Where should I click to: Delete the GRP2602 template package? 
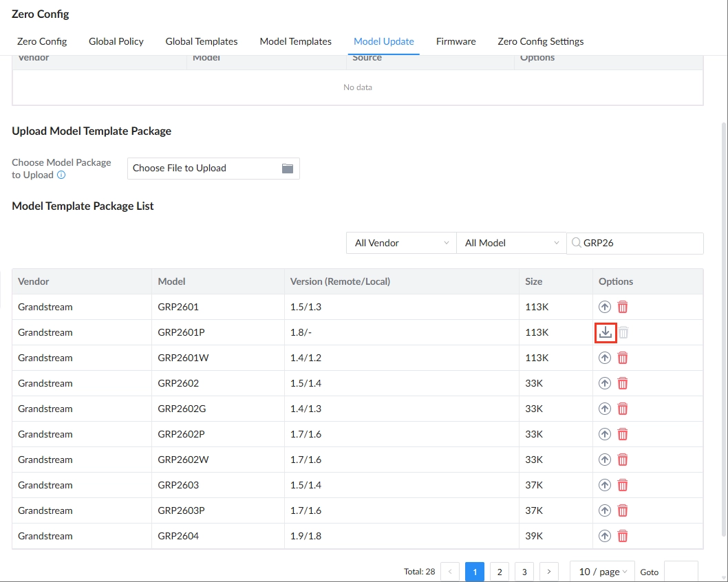[623, 383]
